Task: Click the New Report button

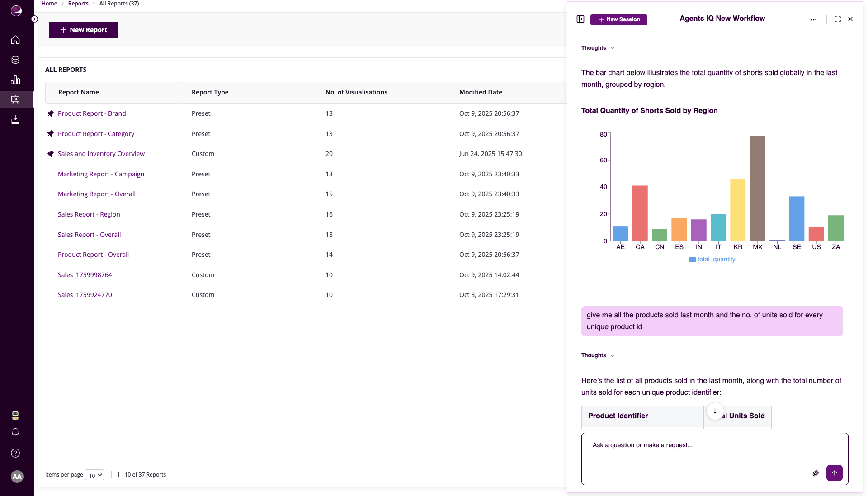Action: [83, 30]
